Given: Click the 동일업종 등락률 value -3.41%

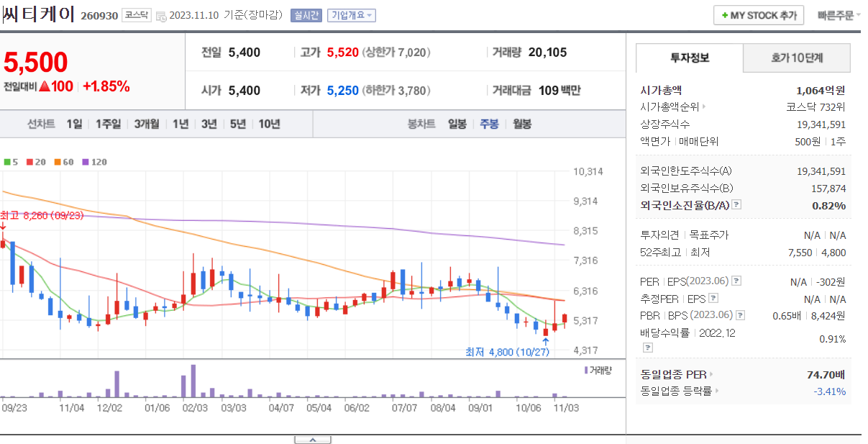Looking at the screenshot, I should [829, 391].
